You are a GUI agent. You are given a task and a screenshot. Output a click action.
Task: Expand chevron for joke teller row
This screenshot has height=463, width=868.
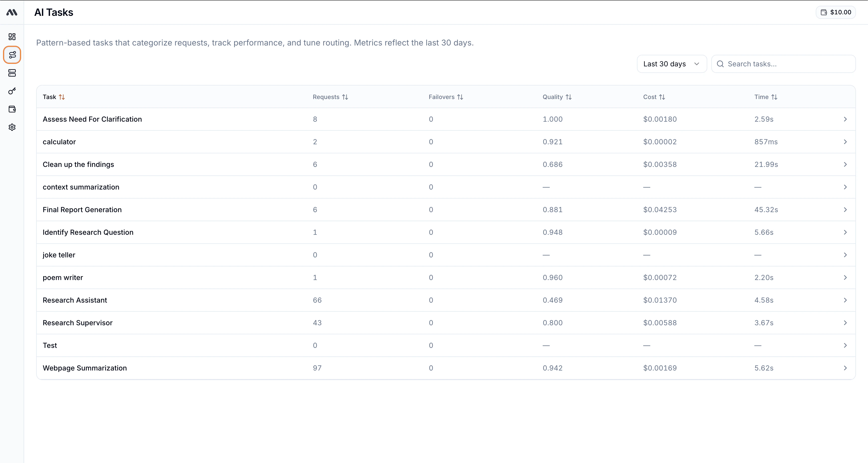(x=845, y=255)
